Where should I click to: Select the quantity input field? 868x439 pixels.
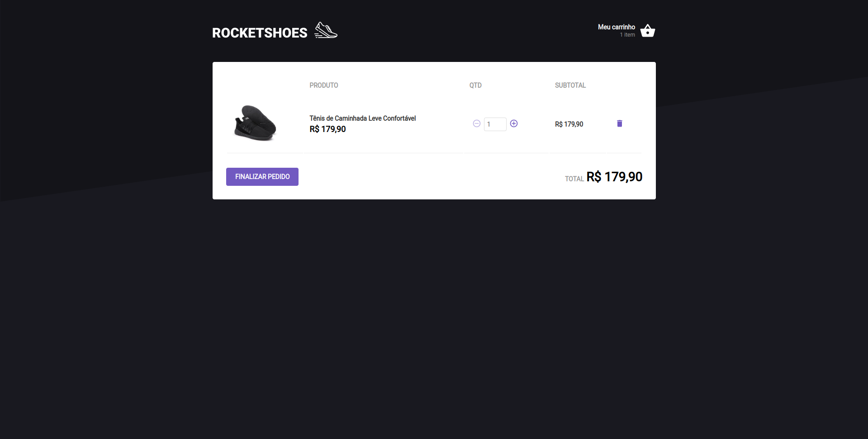tap(495, 124)
